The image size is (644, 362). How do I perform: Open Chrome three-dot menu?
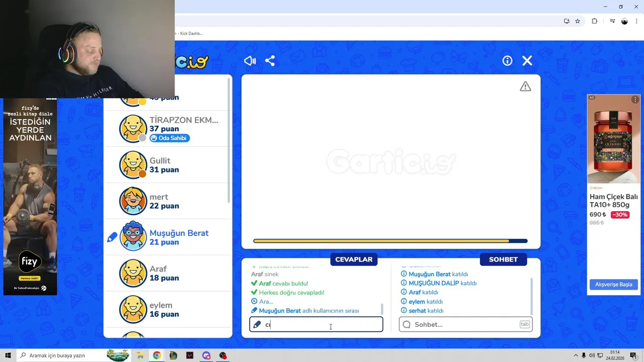pyautogui.click(x=636, y=21)
